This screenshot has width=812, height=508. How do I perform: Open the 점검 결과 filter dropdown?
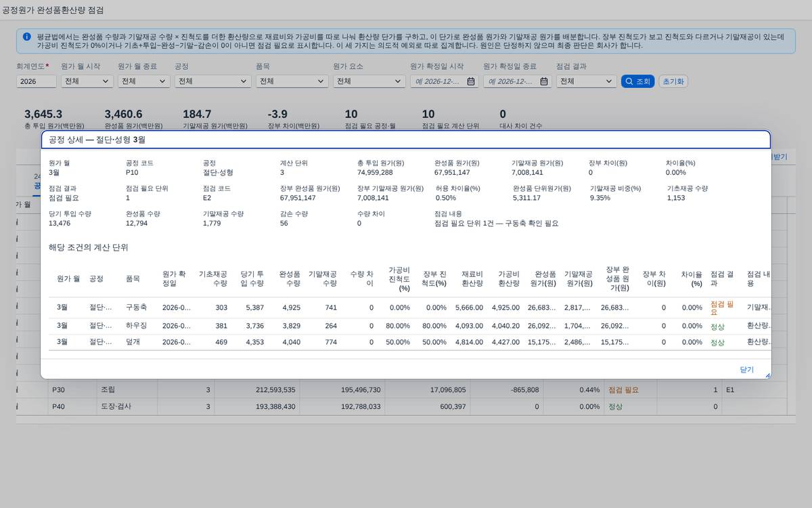[x=586, y=81]
